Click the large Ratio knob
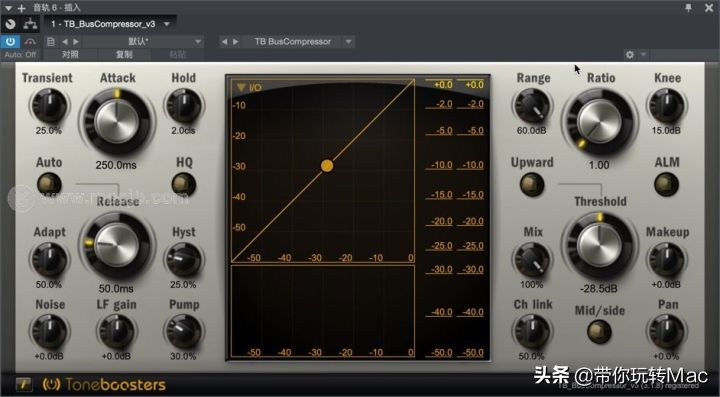This screenshot has height=397, width=720. pos(599,121)
